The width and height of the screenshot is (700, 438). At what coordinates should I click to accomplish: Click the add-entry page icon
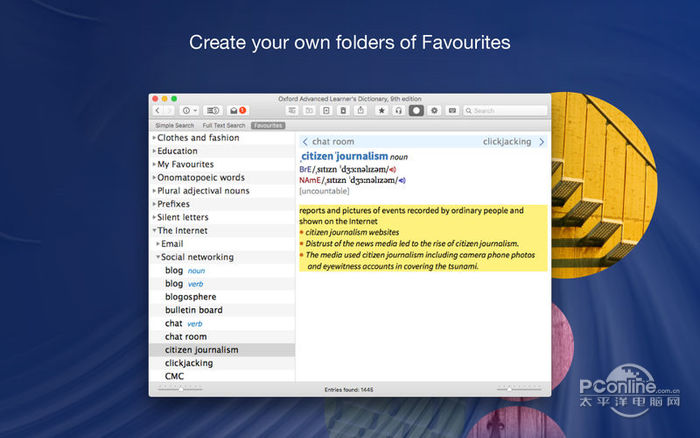(326, 110)
